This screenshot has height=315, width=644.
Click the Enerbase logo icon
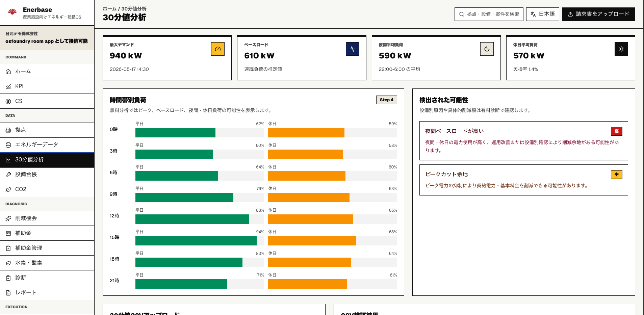(x=12, y=12)
